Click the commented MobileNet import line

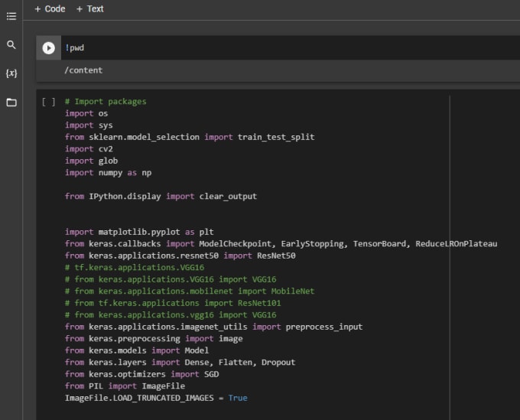click(x=190, y=291)
